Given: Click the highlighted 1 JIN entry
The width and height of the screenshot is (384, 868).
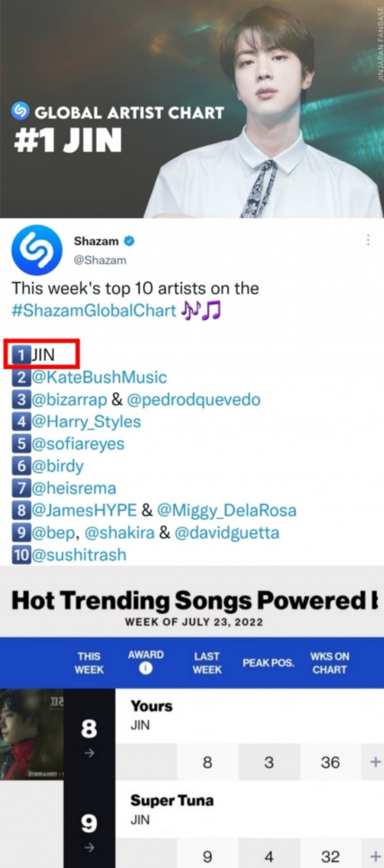Looking at the screenshot, I should (42, 354).
